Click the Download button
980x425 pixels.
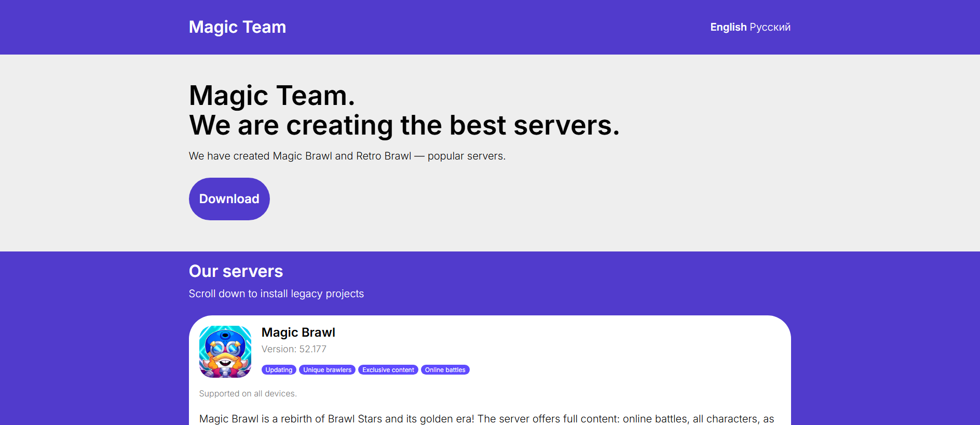(x=229, y=199)
